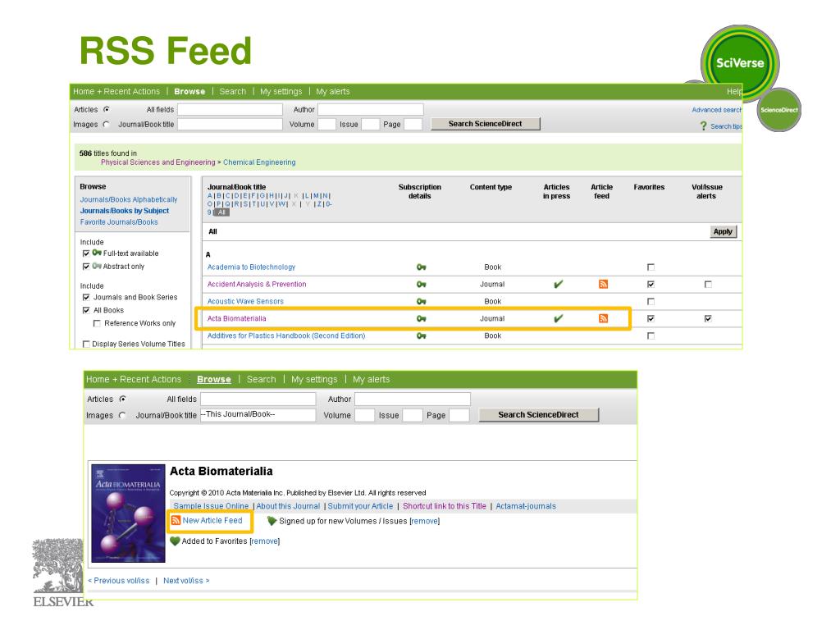The image size is (840, 630).
Task: Toggle All Books checkbox
Action: click(85, 310)
